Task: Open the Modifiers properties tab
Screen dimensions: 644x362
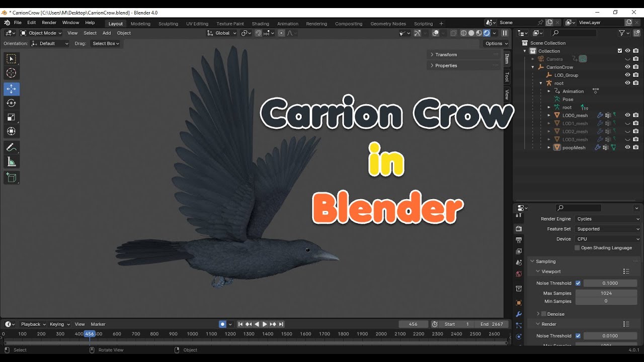Action: coord(519,314)
